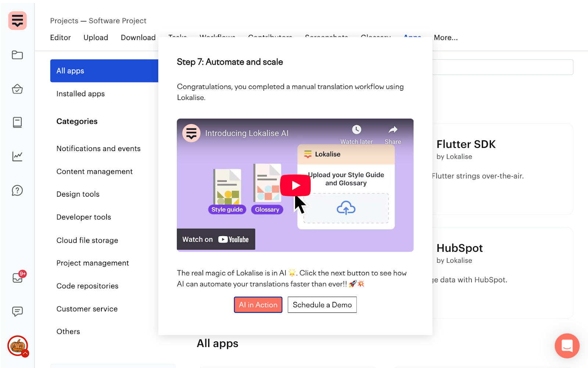Open the More... menu
588x368 pixels.
[446, 37]
